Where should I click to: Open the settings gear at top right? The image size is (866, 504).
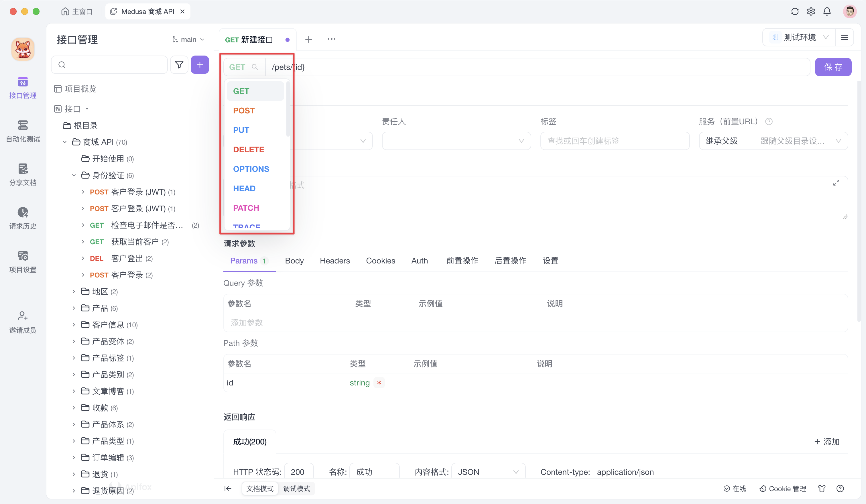(811, 11)
